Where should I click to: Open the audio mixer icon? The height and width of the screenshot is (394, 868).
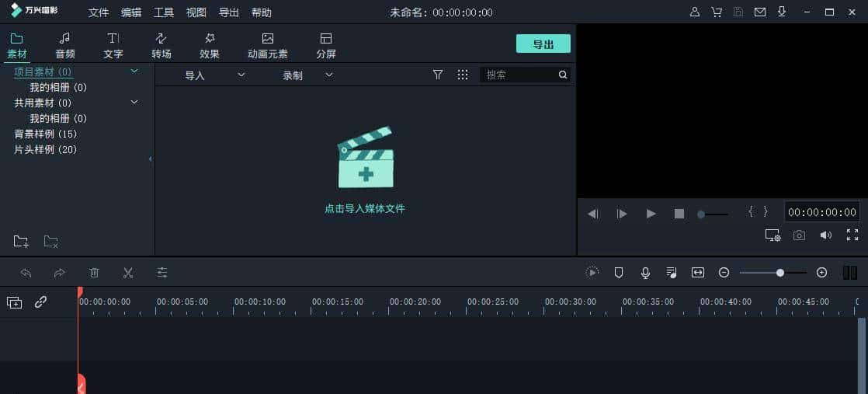coord(672,272)
